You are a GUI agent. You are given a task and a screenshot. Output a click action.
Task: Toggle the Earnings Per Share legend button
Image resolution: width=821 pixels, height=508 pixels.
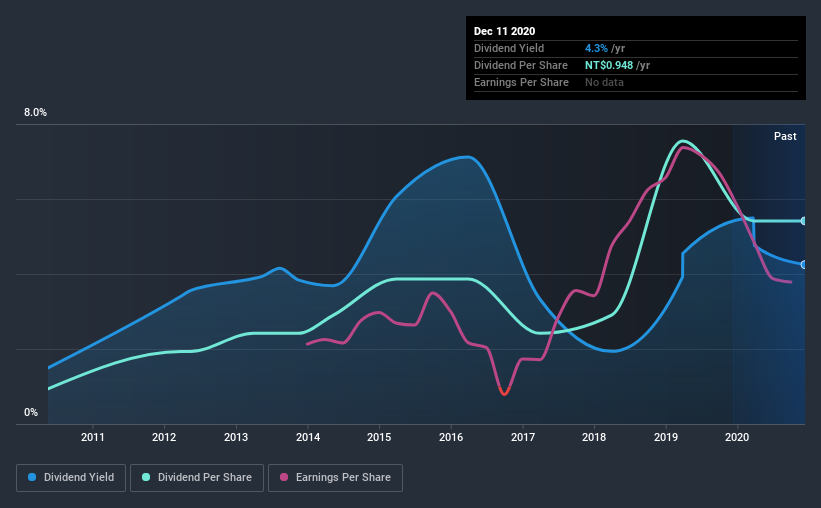(335, 478)
